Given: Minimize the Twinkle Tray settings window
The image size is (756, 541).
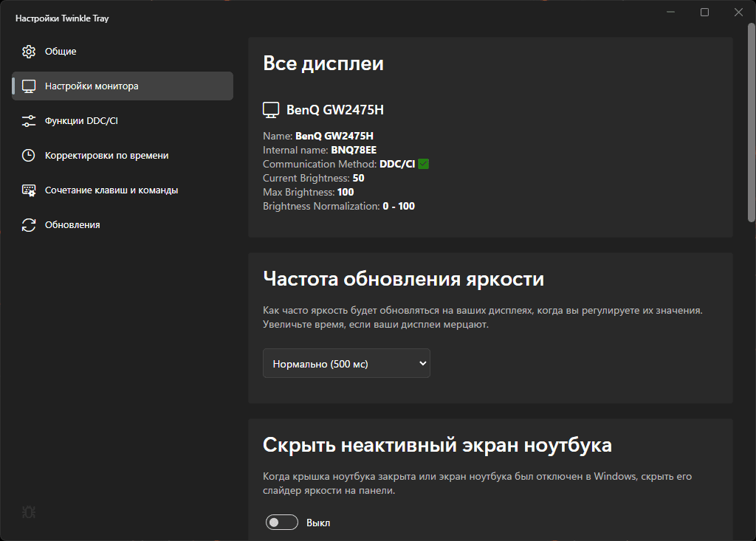Looking at the screenshot, I should pyautogui.click(x=670, y=12).
